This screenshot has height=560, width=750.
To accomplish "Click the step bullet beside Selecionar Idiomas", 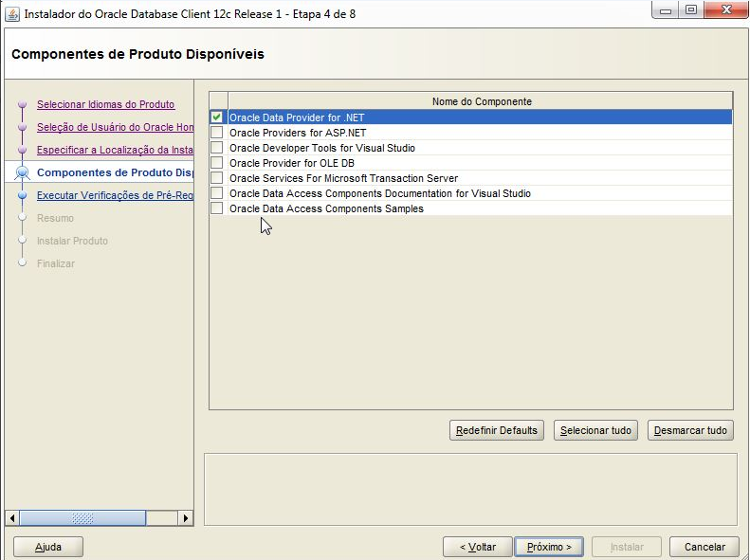I will click(x=22, y=104).
